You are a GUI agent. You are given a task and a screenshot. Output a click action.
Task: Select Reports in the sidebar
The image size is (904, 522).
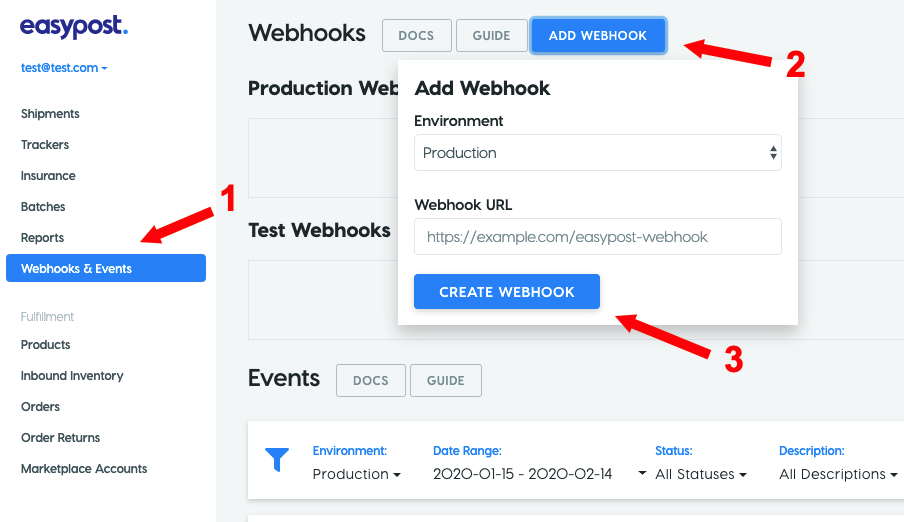tap(42, 238)
